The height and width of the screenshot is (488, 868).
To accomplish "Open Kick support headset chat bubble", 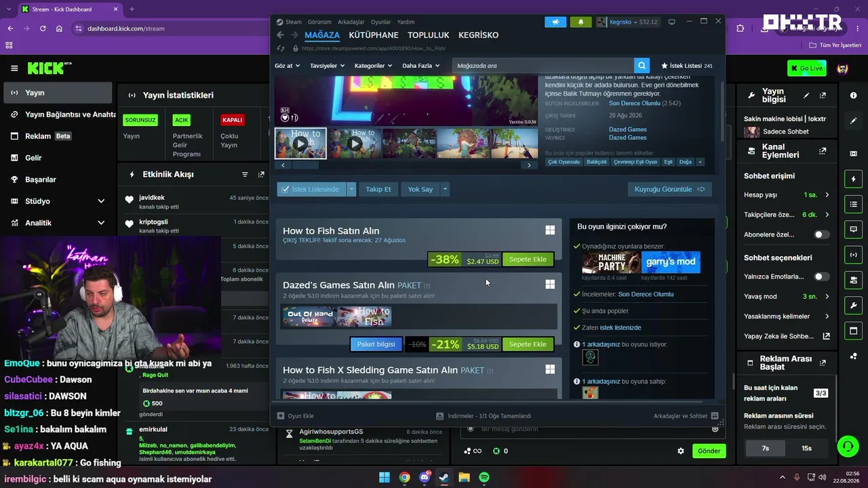I will click(x=848, y=447).
